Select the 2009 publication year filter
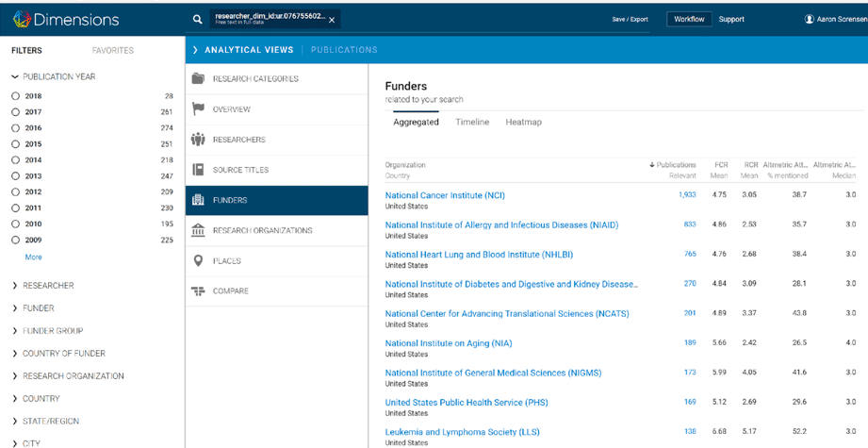This screenshot has height=448, width=868. (16, 241)
